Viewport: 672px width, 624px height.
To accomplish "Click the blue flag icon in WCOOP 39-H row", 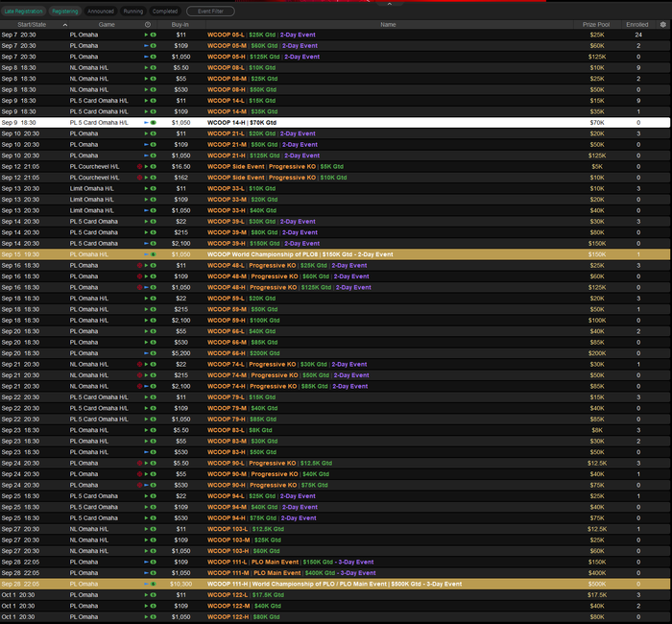I will click(146, 244).
